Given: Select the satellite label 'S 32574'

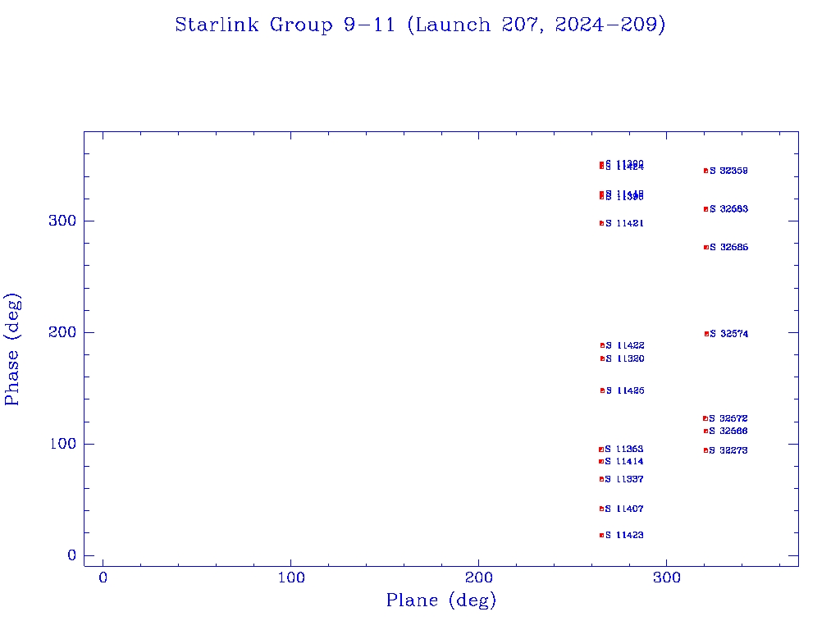Looking at the screenshot, I should click(729, 334).
